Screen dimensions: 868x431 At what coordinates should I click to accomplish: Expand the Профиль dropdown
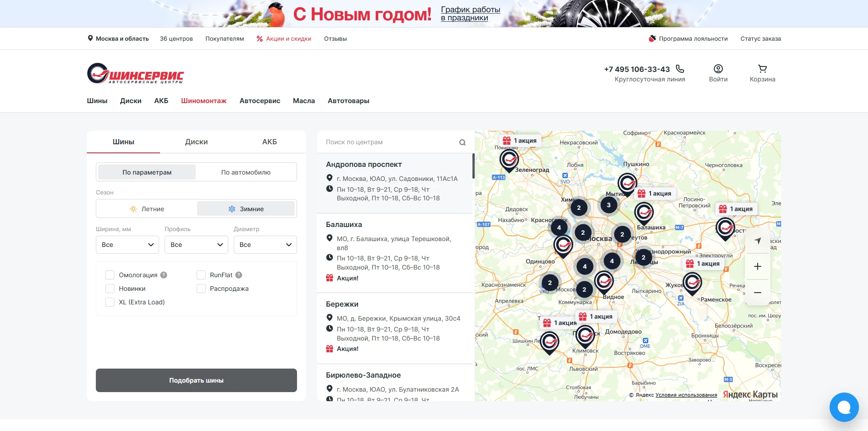(196, 245)
